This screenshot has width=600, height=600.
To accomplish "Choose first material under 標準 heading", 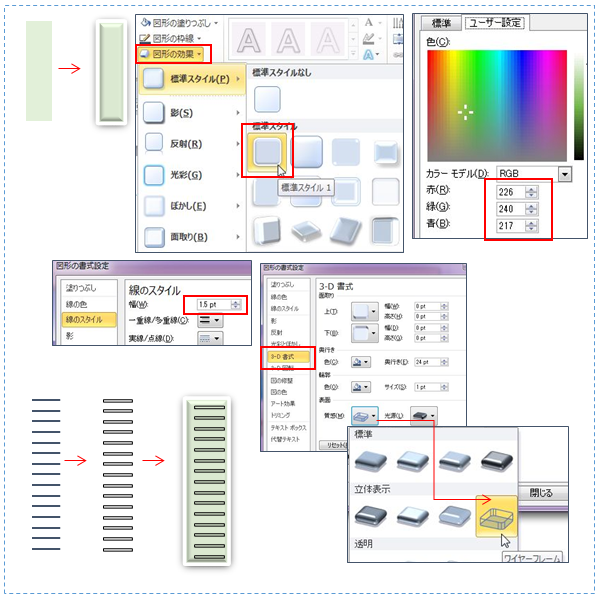I will pyautogui.click(x=370, y=460).
